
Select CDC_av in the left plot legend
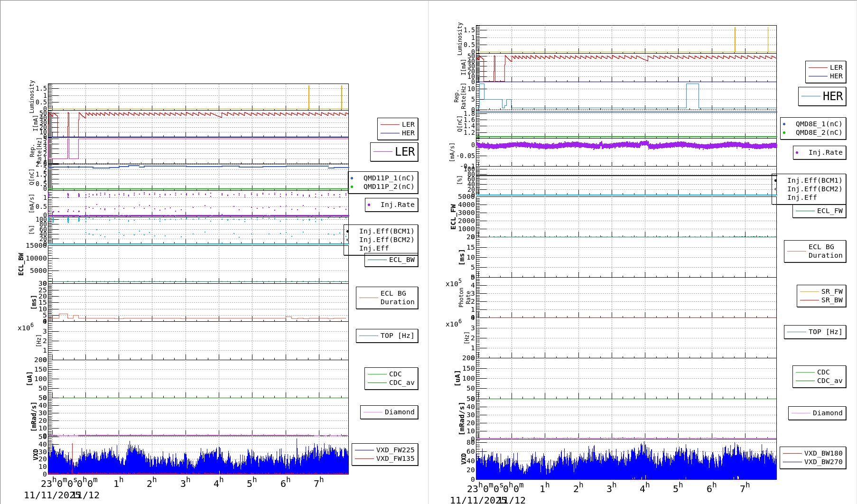401,383
